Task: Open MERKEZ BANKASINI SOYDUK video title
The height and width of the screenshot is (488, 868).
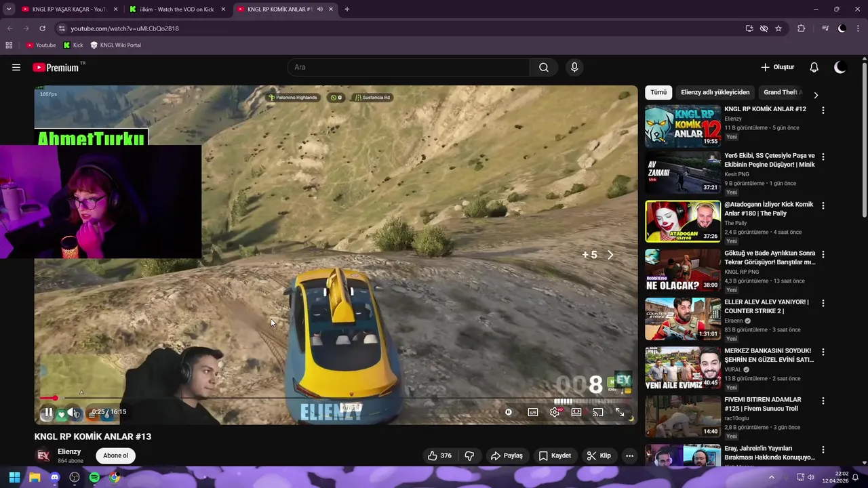Action: pyautogui.click(x=769, y=355)
